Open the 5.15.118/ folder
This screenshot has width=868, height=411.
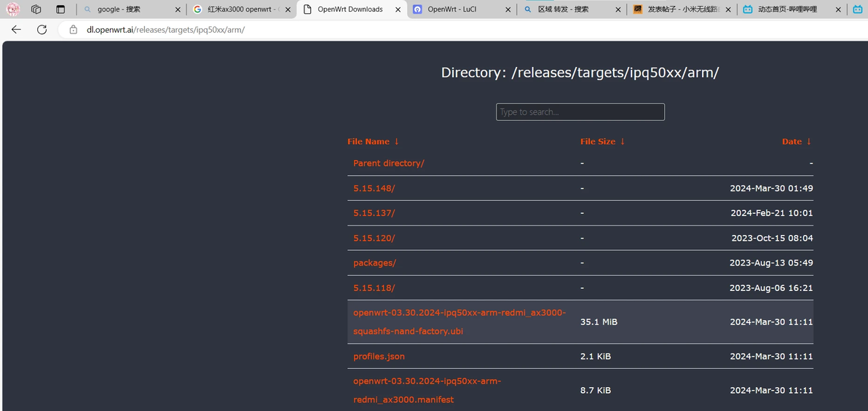pos(374,288)
